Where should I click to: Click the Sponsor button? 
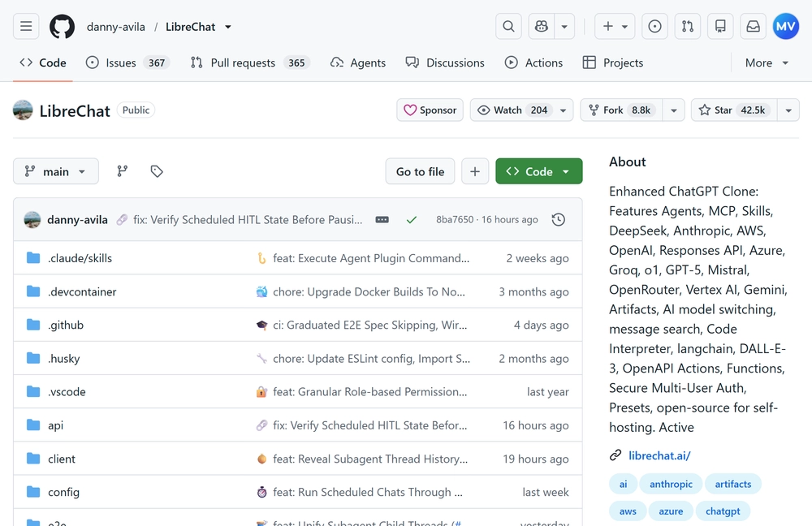point(430,110)
